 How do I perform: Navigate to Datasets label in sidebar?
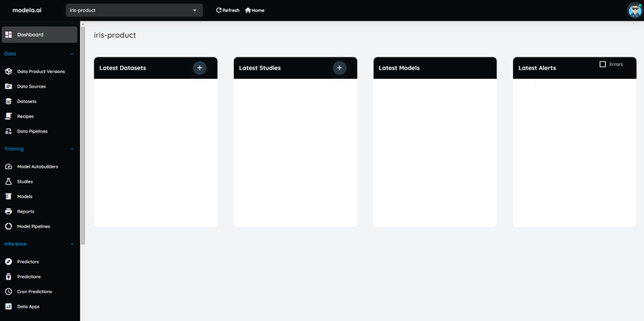point(26,102)
